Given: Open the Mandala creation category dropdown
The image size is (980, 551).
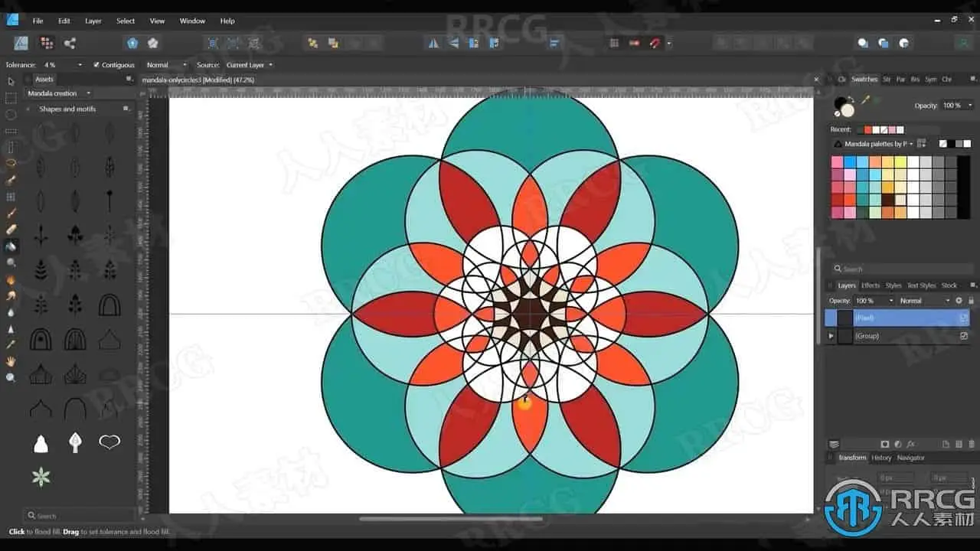Looking at the screenshot, I should [58, 93].
